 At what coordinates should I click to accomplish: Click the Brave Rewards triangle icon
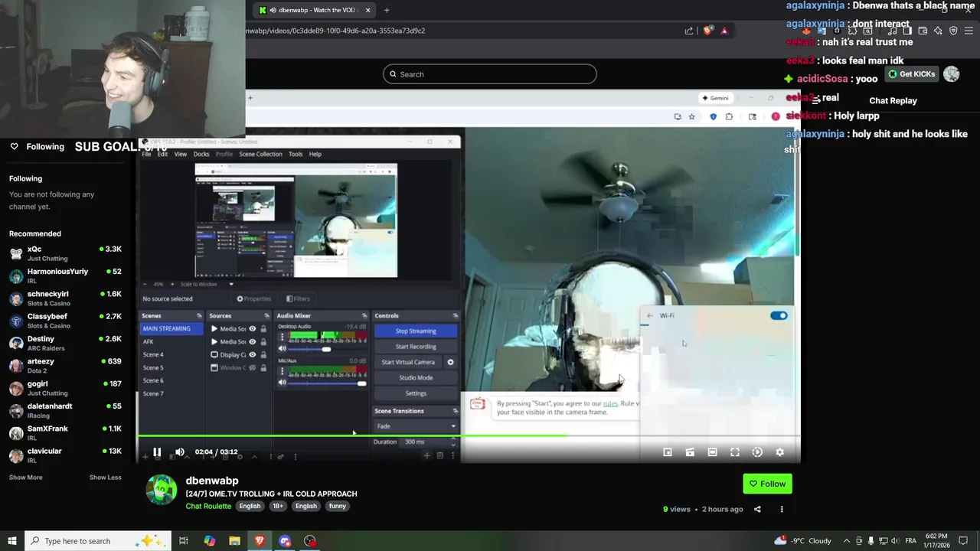tap(724, 31)
